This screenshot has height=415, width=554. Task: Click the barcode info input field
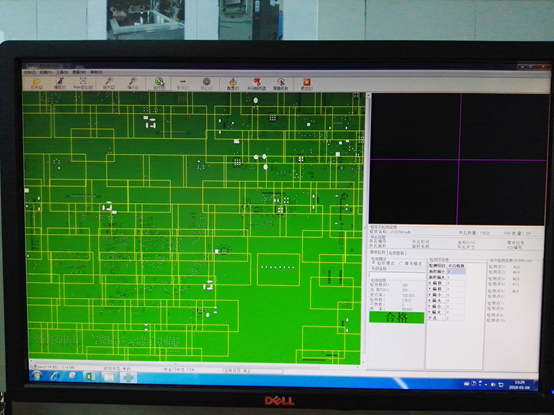tap(397, 274)
